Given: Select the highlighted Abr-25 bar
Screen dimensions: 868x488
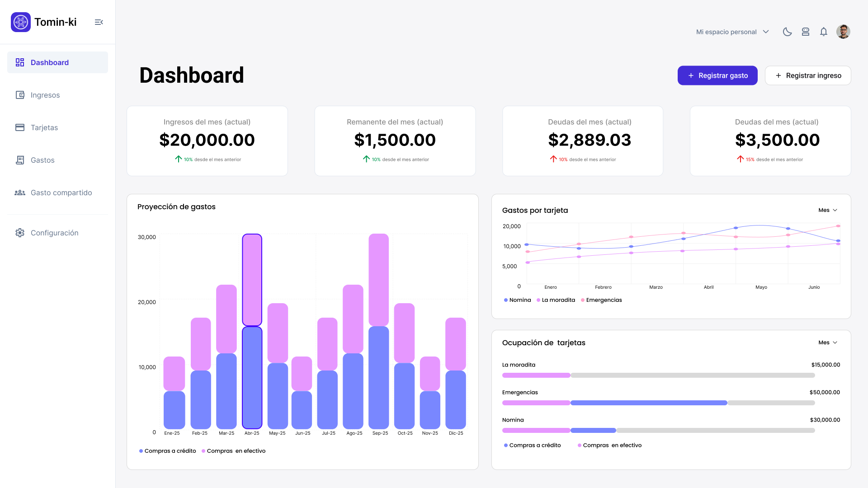Looking at the screenshot, I should 252,331.
